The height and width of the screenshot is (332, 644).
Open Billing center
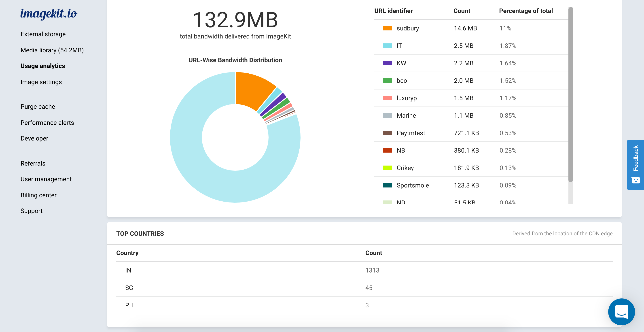coord(38,195)
